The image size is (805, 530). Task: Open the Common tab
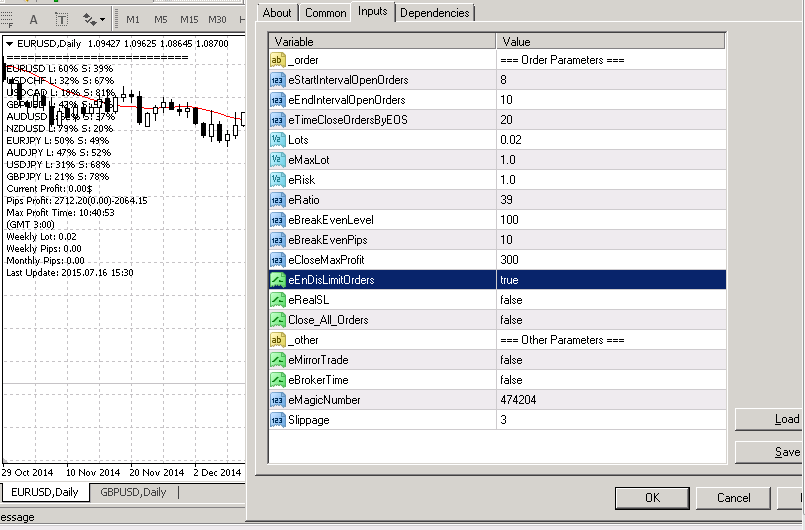(x=325, y=13)
